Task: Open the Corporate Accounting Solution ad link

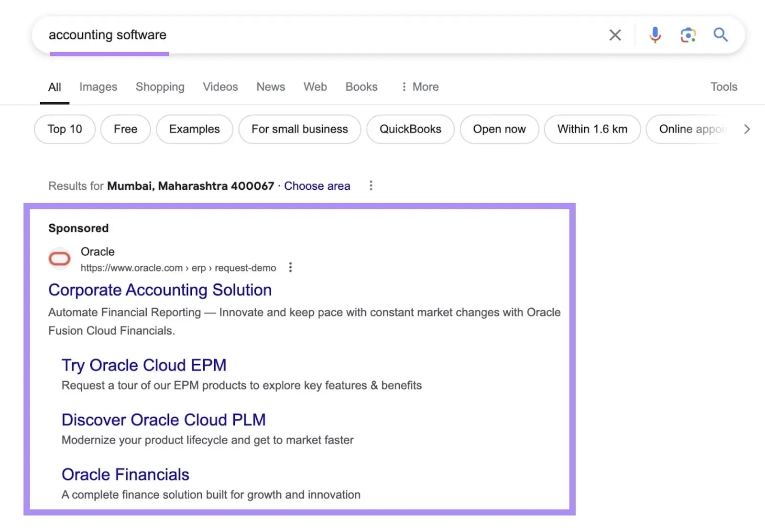Action: 160,290
